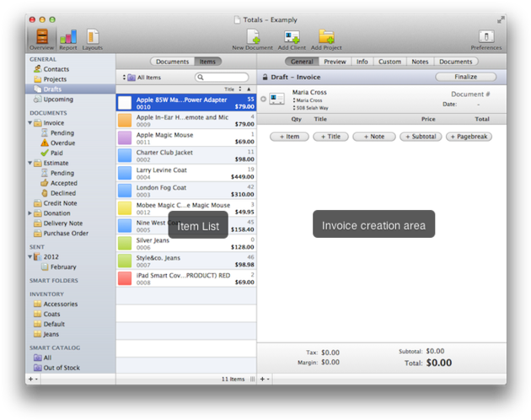Click the client card icon beside Maria Cross
This screenshot has width=531, height=420.
pyautogui.click(x=276, y=99)
